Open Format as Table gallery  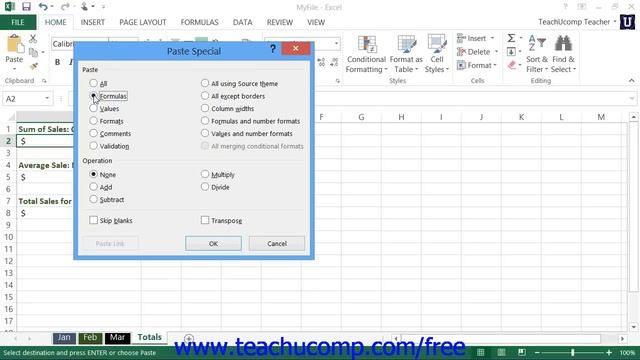tap(406, 54)
